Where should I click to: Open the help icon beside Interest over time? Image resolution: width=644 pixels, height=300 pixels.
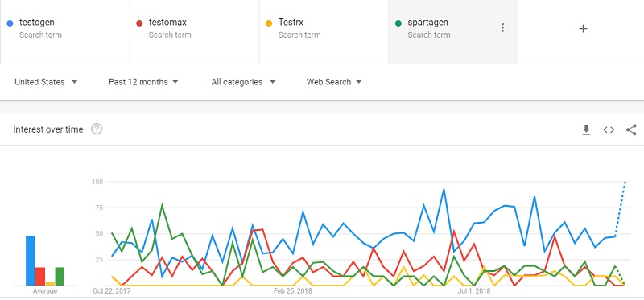pos(97,129)
